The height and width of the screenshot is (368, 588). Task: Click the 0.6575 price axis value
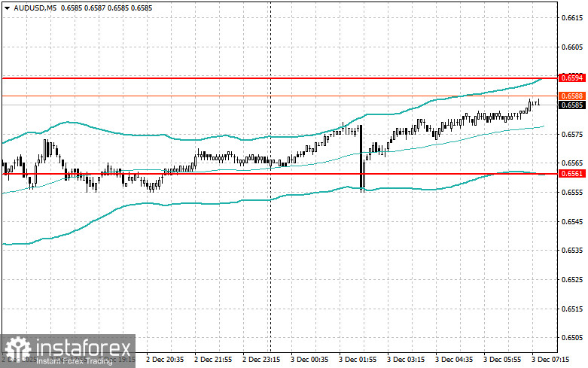572,134
